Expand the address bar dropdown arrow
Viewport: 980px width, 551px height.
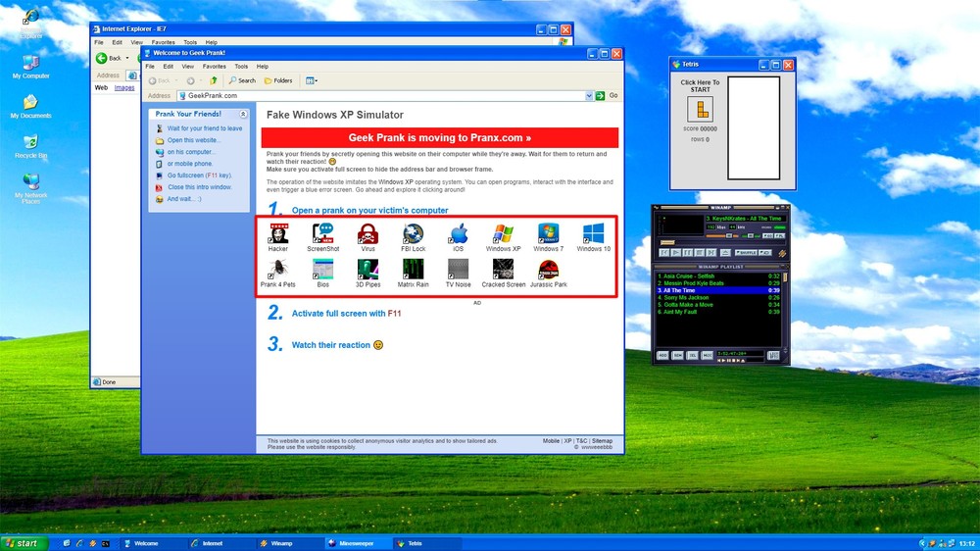[589, 96]
